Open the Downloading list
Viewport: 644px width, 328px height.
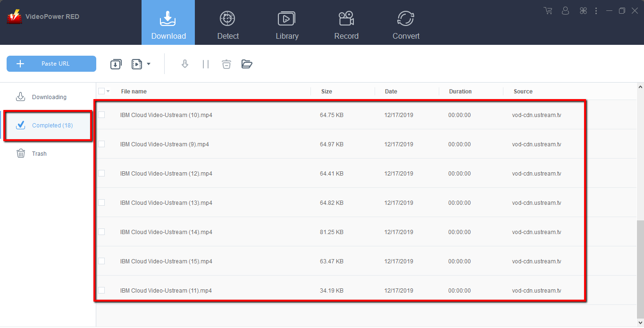click(49, 96)
